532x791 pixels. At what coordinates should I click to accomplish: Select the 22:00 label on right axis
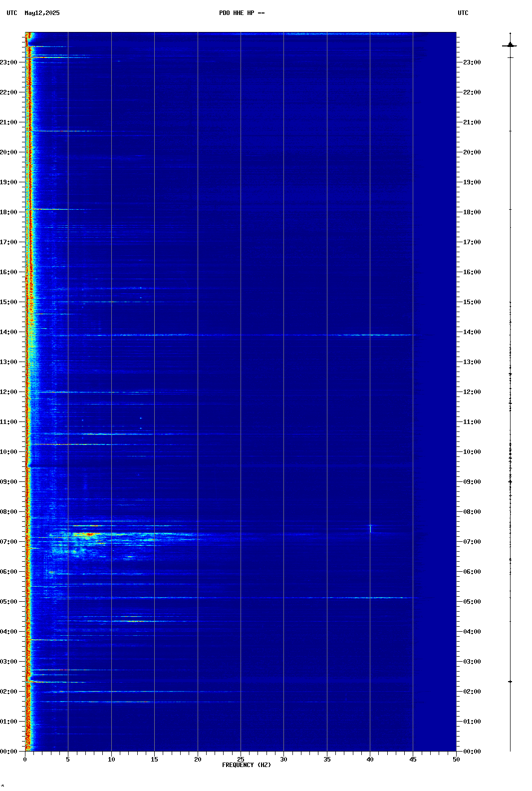[472, 92]
